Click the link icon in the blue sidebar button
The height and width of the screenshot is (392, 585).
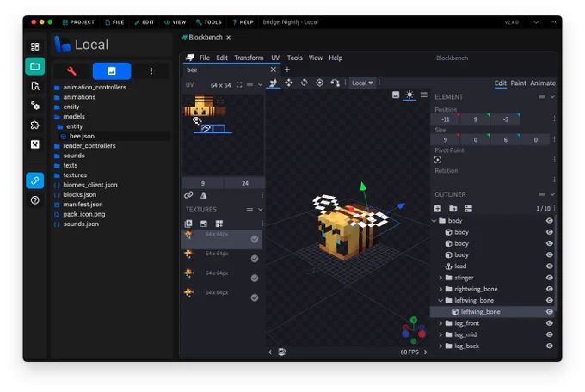pyautogui.click(x=34, y=181)
